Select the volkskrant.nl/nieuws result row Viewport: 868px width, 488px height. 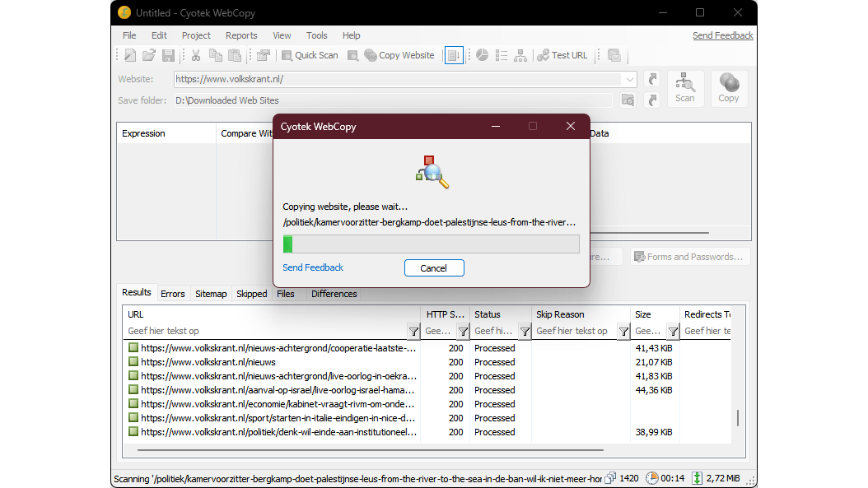pyautogui.click(x=427, y=362)
